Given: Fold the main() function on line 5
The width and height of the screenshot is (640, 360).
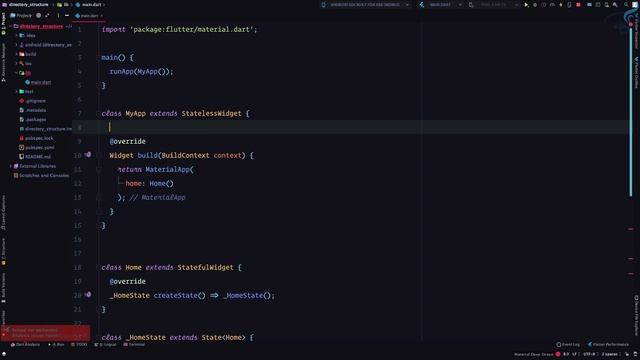Looking at the screenshot, I should pos(98,85).
